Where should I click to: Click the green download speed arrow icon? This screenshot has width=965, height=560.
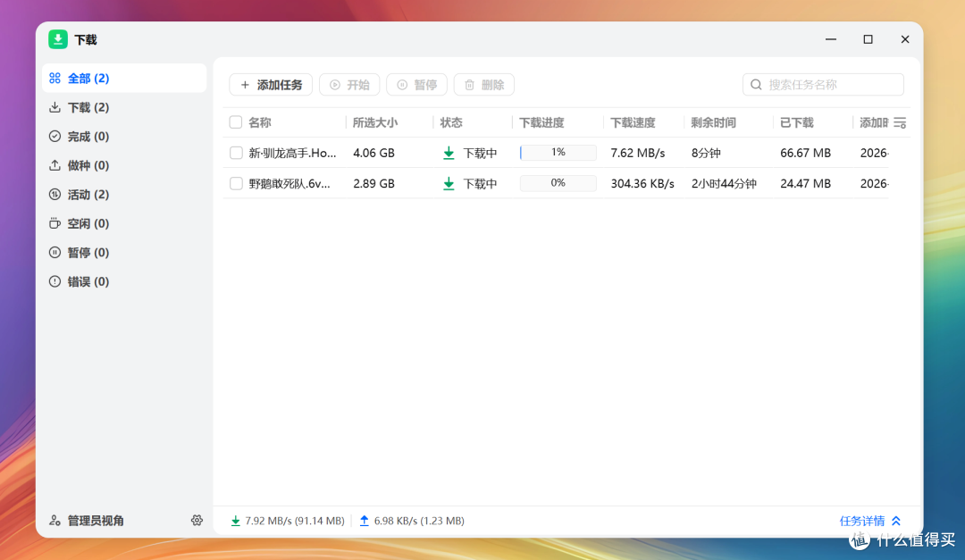(x=235, y=521)
